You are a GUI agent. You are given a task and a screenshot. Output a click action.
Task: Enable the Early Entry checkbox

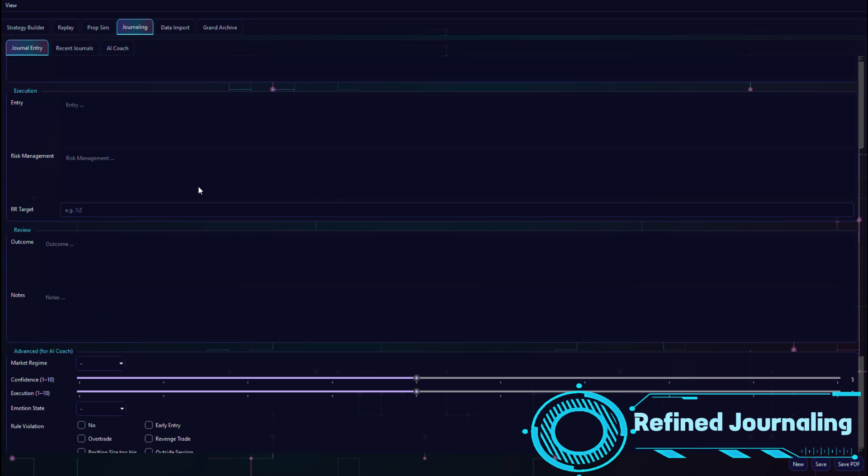(x=149, y=425)
